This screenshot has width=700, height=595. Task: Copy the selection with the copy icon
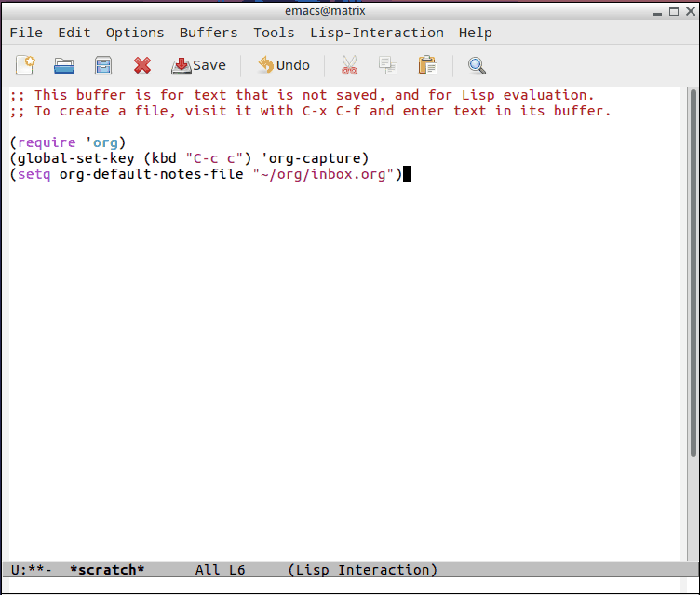click(388, 65)
